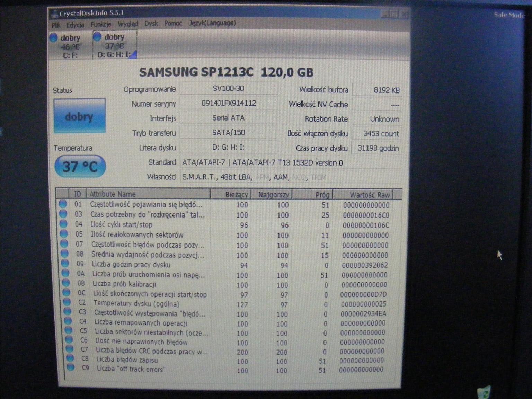Open the Pomoc menu
The width and height of the screenshot is (532, 399).
tap(173, 24)
